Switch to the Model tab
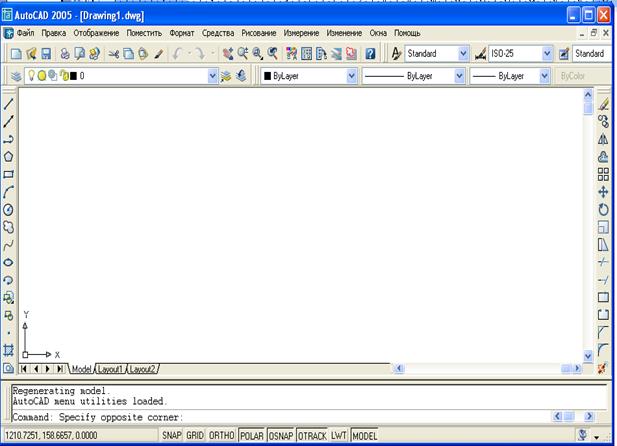The image size is (617, 446). [81, 369]
